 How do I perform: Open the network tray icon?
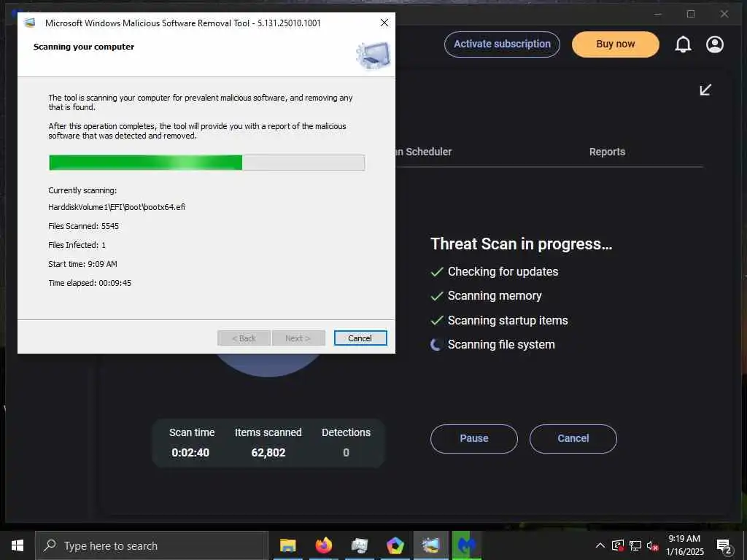click(x=635, y=545)
